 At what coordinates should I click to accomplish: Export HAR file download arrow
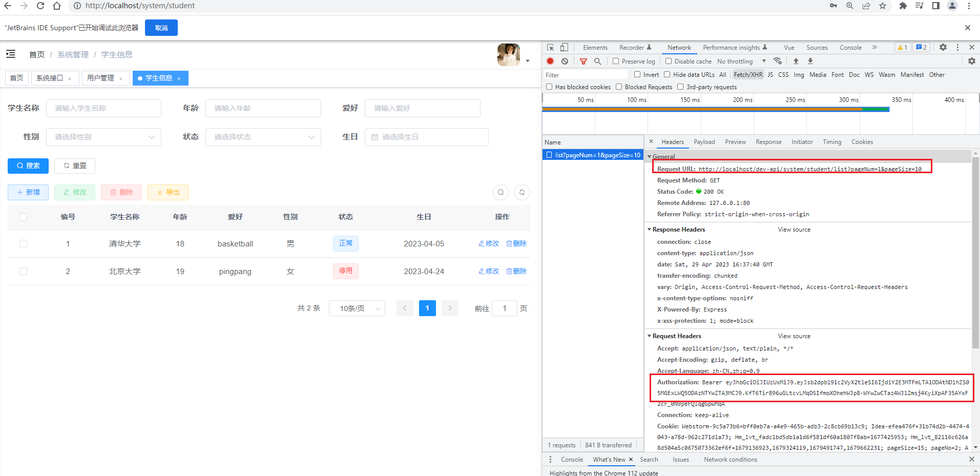click(810, 61)
